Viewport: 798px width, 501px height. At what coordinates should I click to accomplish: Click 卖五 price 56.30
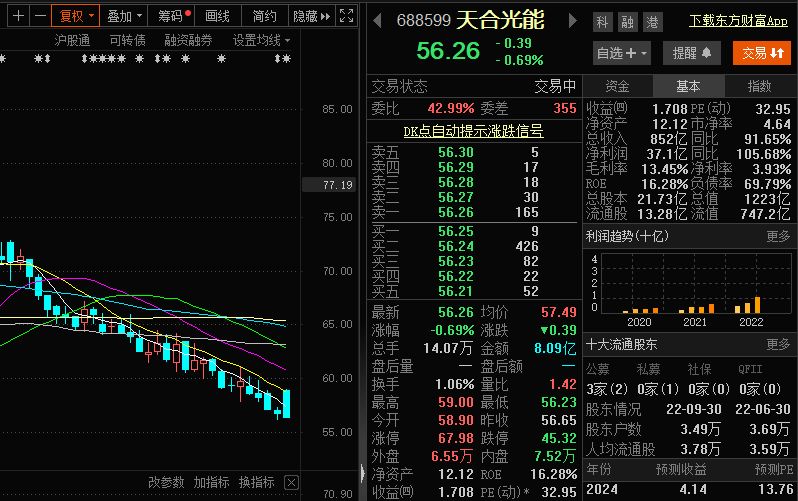pyautogui.click(x=456, y=152)
